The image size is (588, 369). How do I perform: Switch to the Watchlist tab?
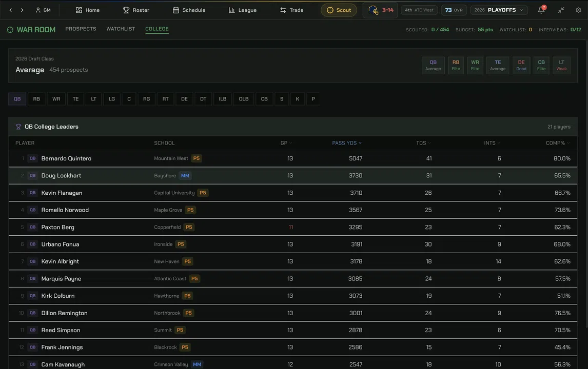pos(121,29)
